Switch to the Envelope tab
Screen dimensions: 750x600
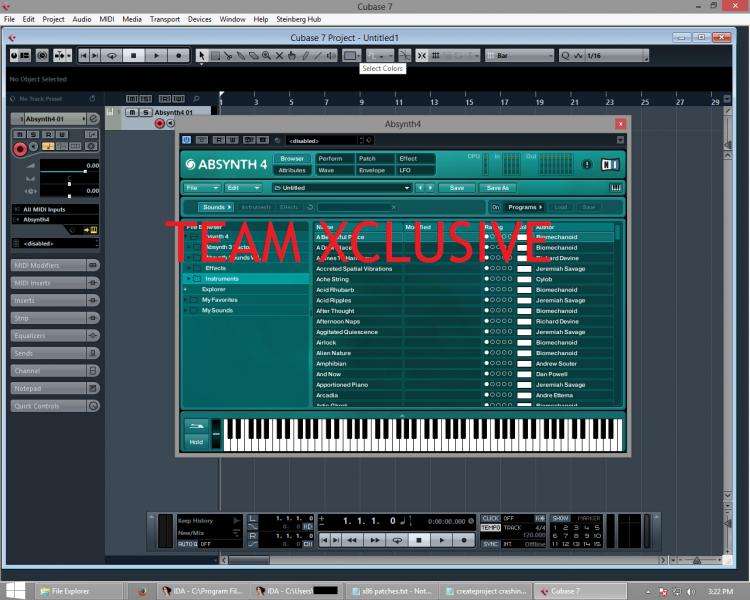pyautogui.click(x=371, y=170)
